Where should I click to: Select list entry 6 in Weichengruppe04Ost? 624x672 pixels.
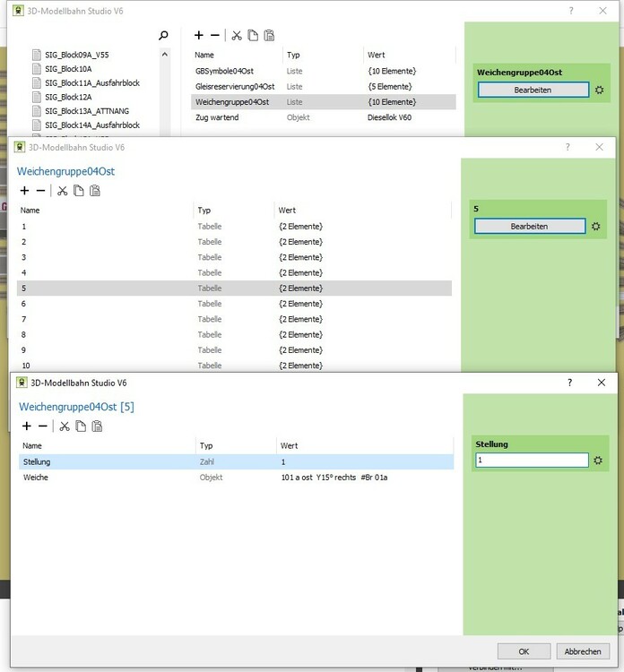pyautogui.click(x=234, y=304)
